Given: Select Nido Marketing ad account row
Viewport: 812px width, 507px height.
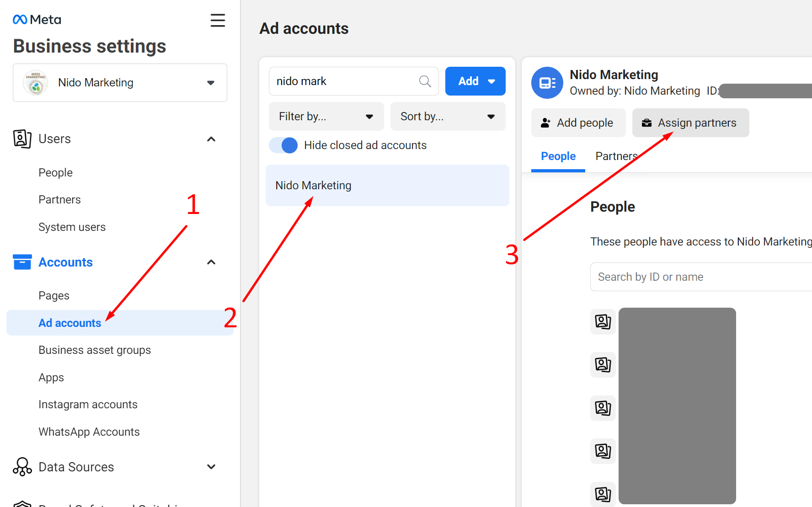Looking at the screenshot, I should tap(387, 185).
